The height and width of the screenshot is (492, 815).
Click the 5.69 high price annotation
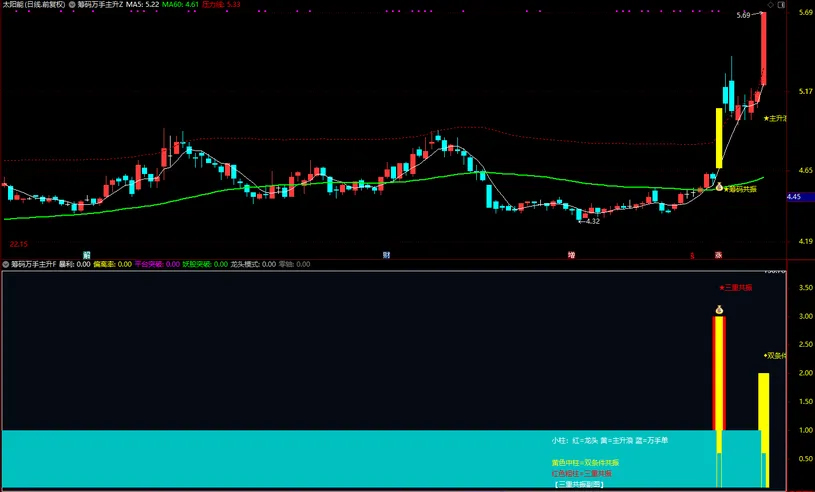(743, 16)
